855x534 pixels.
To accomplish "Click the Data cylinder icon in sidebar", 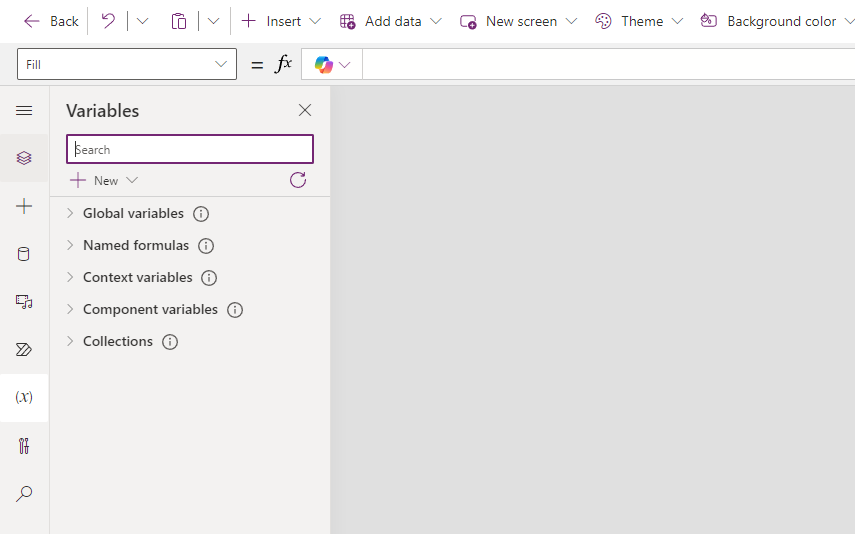I will click(x=24, y=254).
